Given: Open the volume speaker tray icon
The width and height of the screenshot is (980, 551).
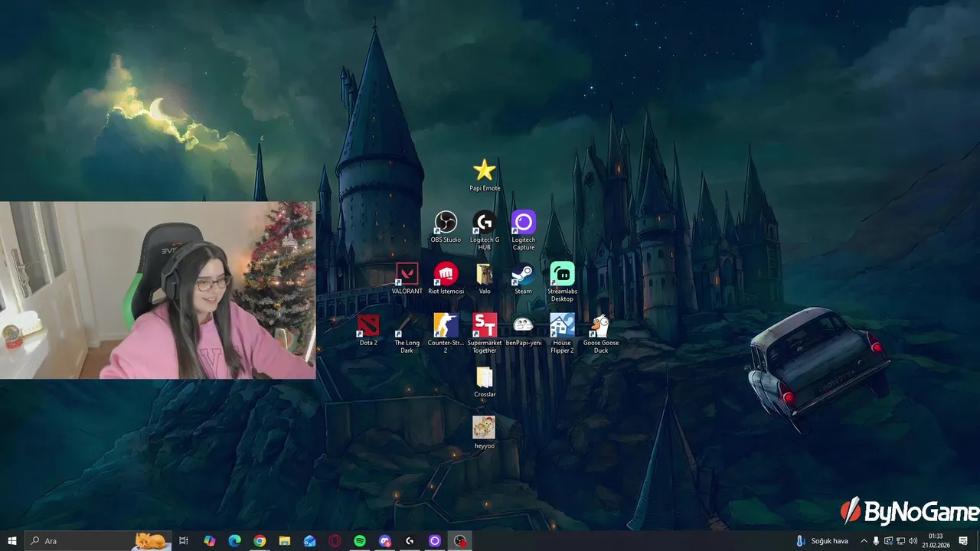Looking at the screenshot, I should [913, 541].
